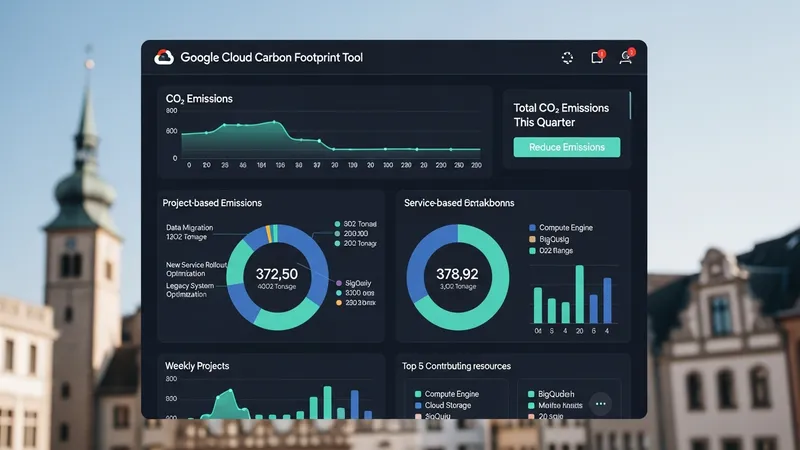
Task: Click the small yellow slice of project donut
Action: click(x=269, y=234)
